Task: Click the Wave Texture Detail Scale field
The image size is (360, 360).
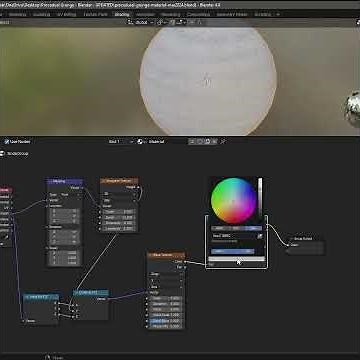Action: tap(166, 315)
